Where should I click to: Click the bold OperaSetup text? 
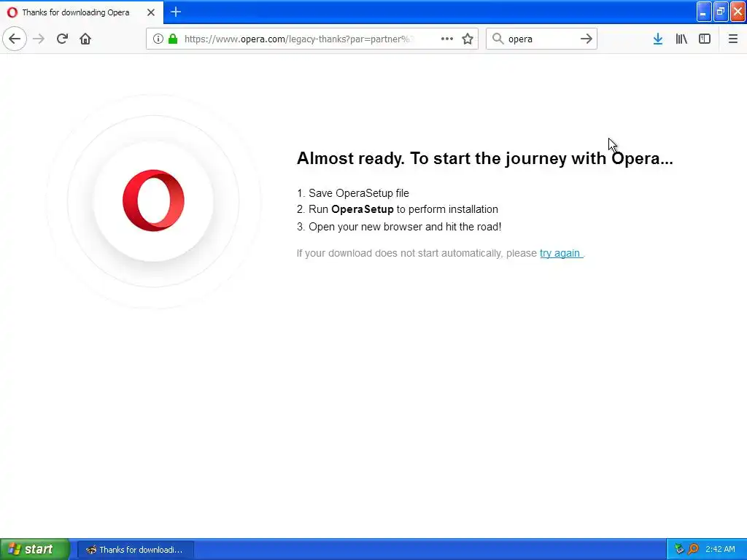(x=363, y=209)
